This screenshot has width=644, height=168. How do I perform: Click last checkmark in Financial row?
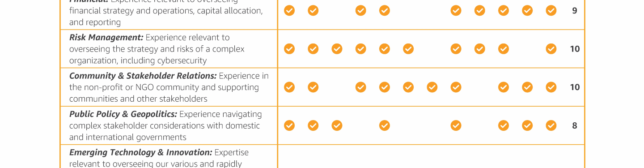tap(551, 10)
